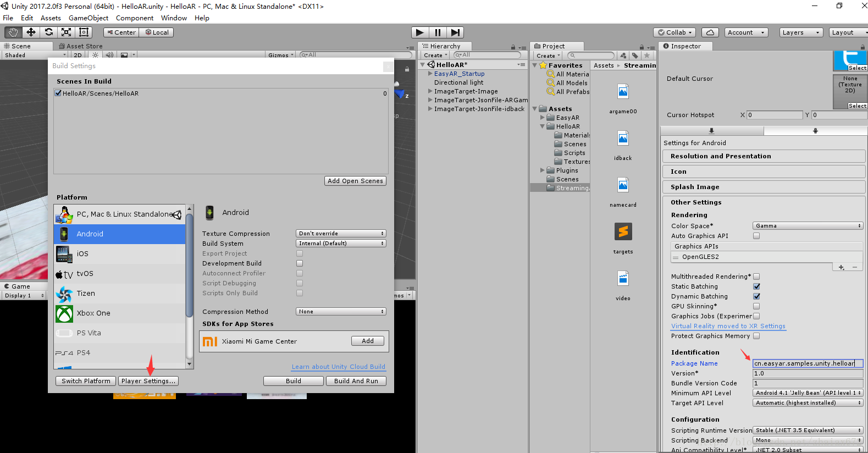Click Add Open Scenes button
868x453 pixels.
(x=355, y=181)
